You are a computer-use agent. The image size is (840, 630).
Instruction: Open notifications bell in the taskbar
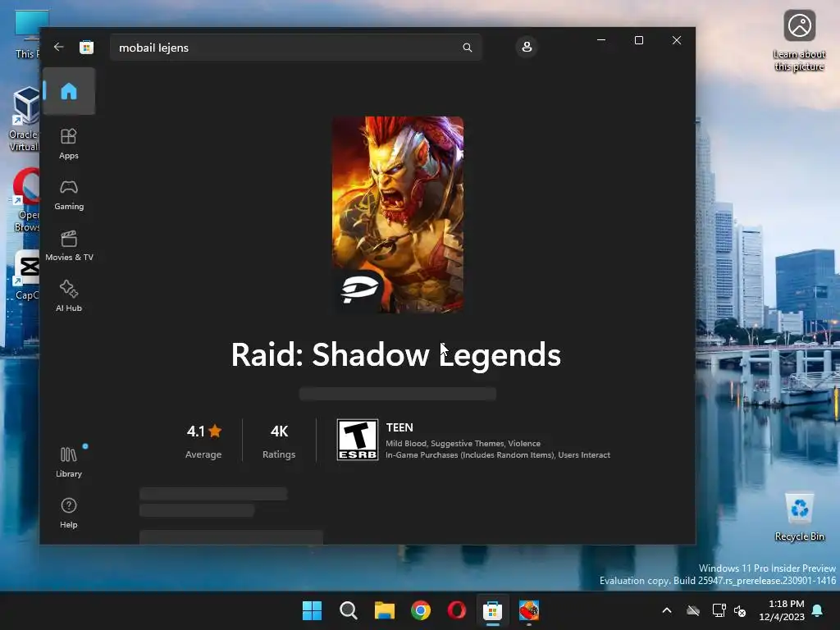coord(818,610)
